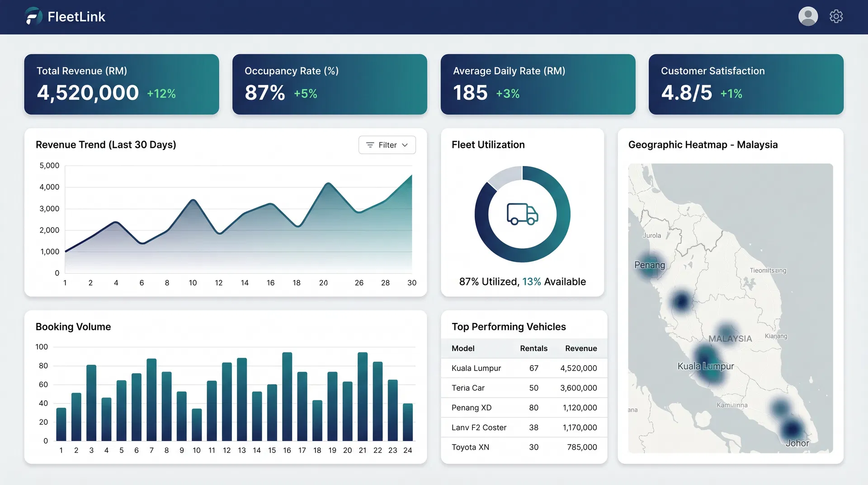Click the 13% Available link text

pos(531,281)
